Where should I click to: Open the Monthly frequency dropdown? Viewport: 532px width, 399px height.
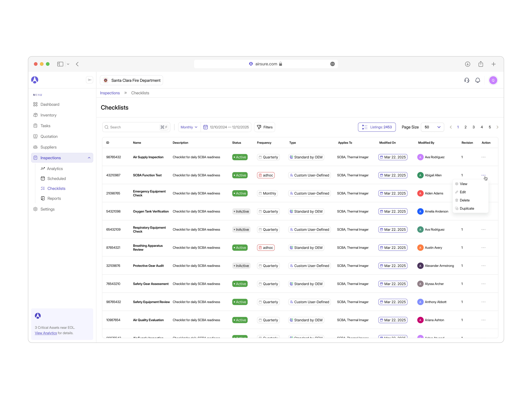coord(189,127)
